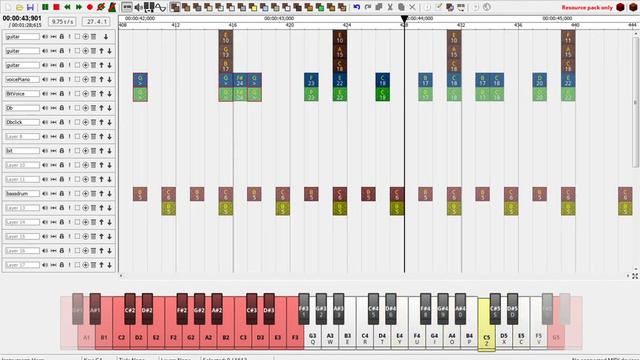Screen dimensions: 640x360
Task: Delete the BitVoice layer with trash icon
Action: click(x=93, y=93)
